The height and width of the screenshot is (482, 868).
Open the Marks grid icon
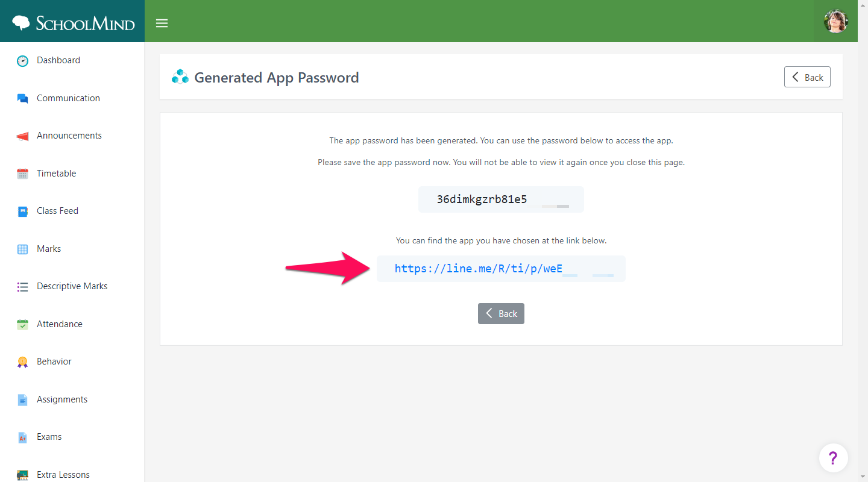point(22,249)
